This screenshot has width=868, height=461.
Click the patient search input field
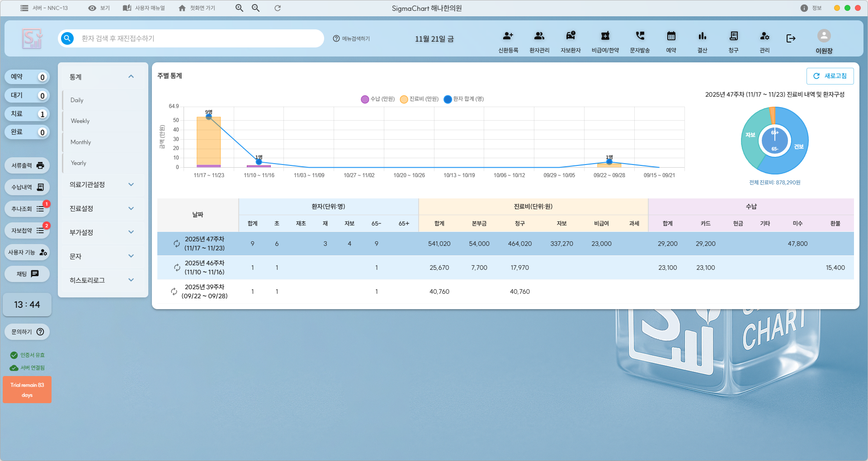coord(199,38)
